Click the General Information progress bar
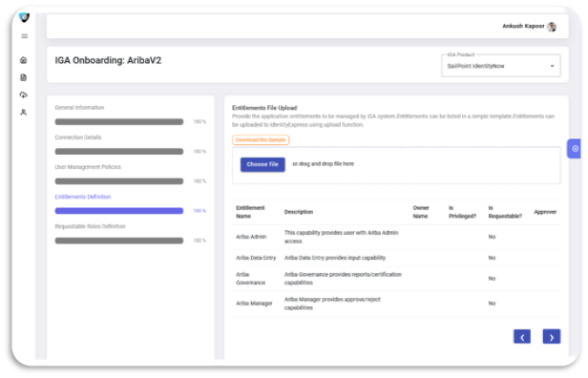 coord(119,122)
